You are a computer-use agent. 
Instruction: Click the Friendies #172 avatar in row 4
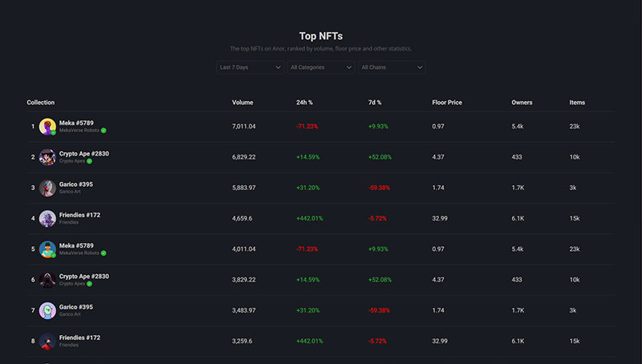47,218
